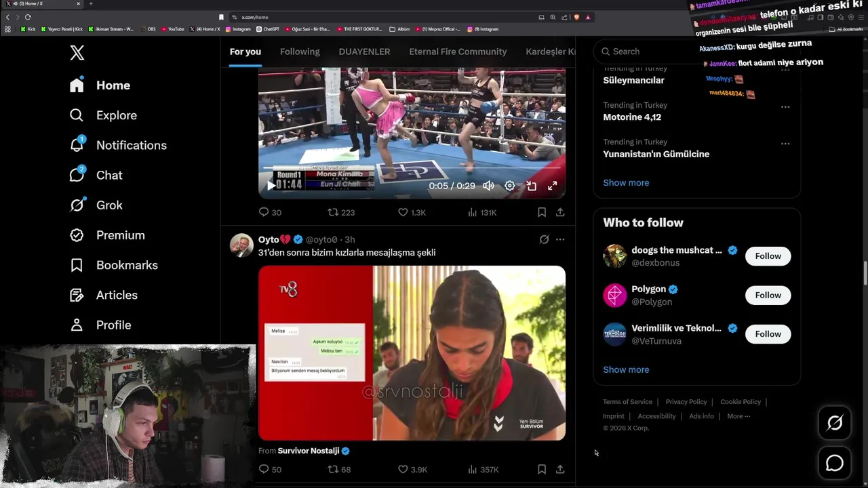Open Bookmarks in the sidebar
868x488 pixels.
(113, 265)
